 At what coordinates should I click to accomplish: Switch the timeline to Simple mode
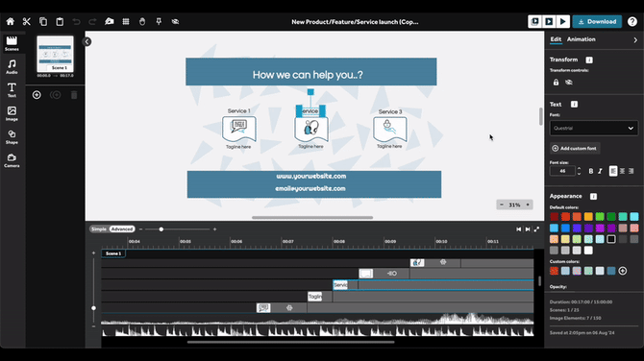click(99, 229)
